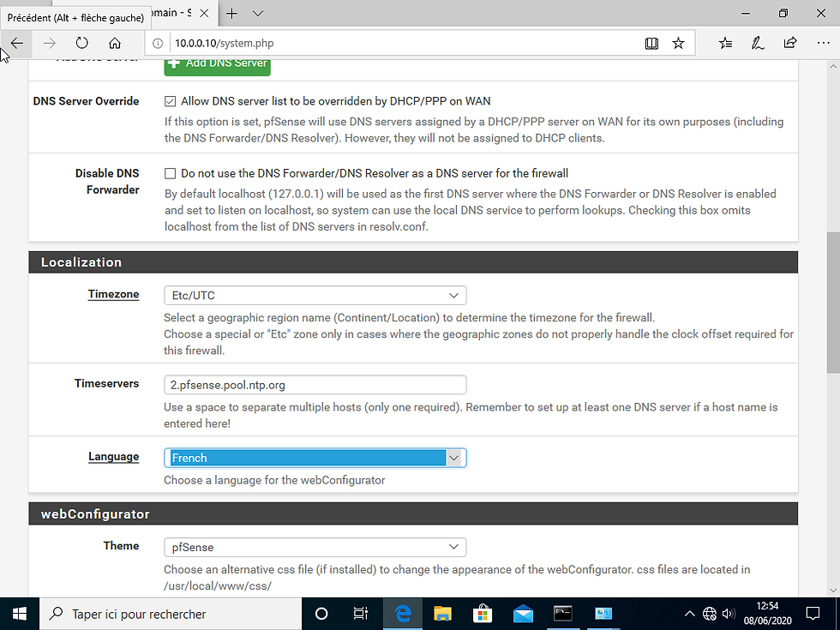
Task: Open the browser home page
Action: pos(115,43)
